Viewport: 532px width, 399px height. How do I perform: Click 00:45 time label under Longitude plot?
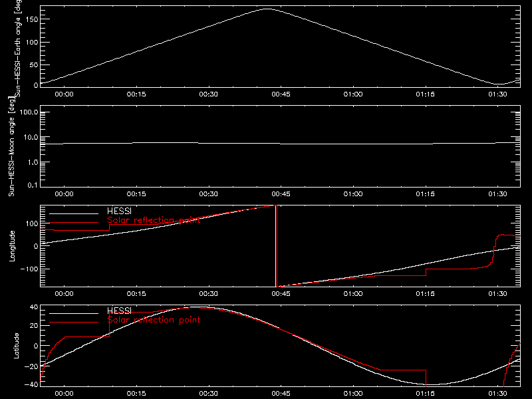click(x=281, y=294)
